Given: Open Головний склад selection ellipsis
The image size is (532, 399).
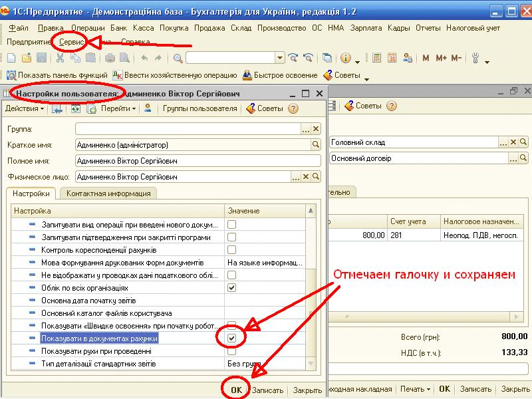Looking at the screenshot, I should (503, 142).
